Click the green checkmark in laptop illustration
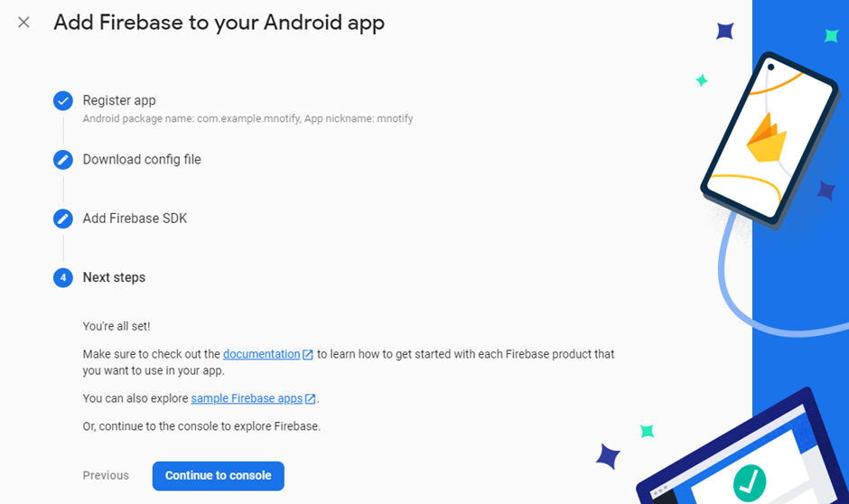 [750, 482]
